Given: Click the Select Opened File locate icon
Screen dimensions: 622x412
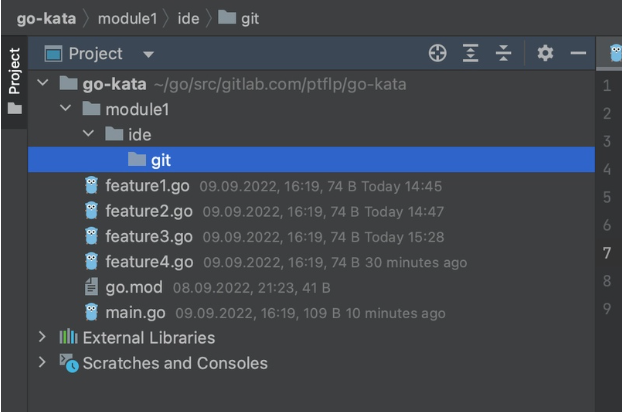Looking at the screenshot, I should [436, 54].
